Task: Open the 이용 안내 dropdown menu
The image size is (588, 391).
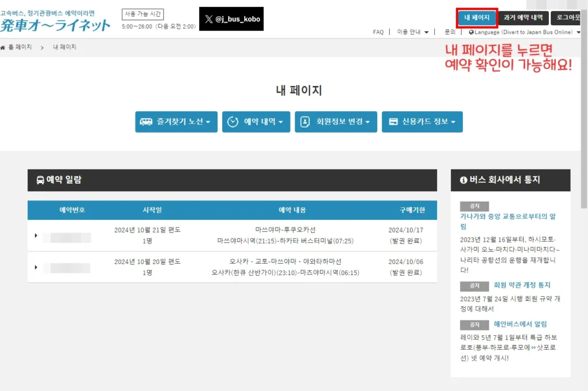Action: coord(412,32)
